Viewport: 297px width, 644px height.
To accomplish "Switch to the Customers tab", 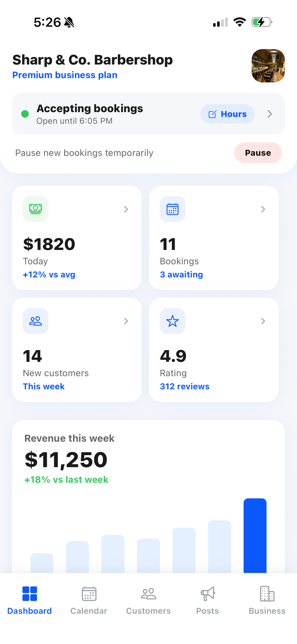I will [148, 601].
